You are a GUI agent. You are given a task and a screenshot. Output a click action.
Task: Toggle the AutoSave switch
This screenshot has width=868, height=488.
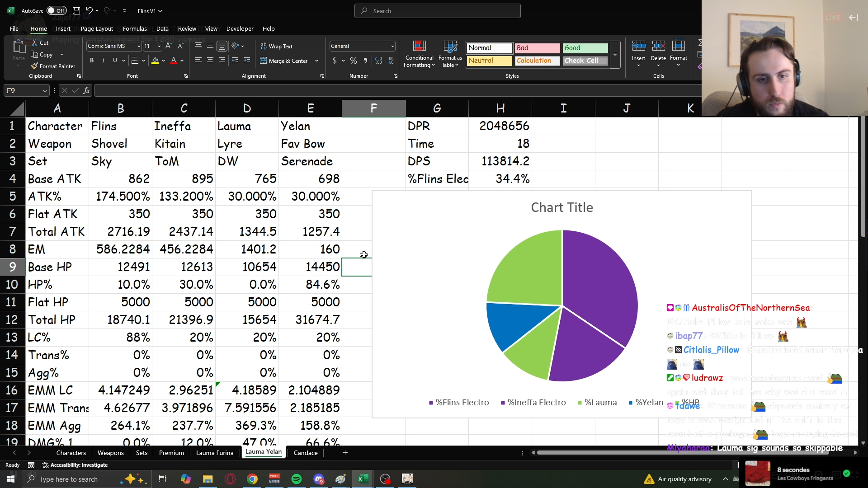coord(57,11)
